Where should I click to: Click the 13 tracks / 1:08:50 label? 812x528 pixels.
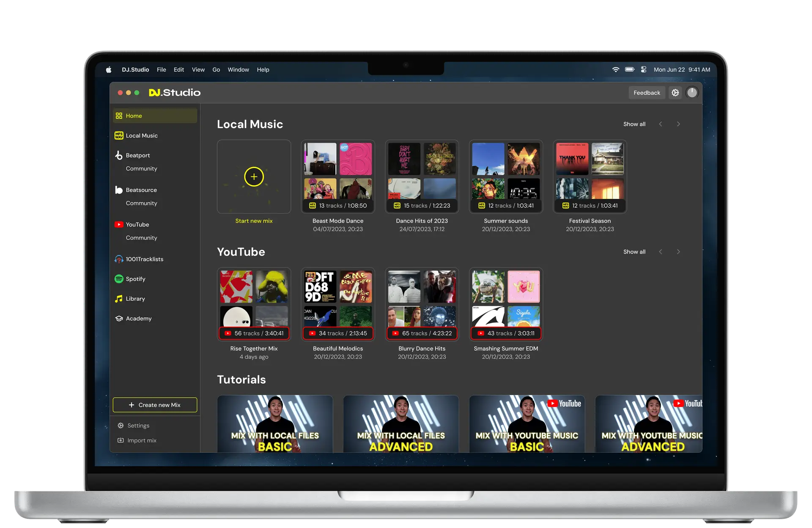(x=338, y=206)
